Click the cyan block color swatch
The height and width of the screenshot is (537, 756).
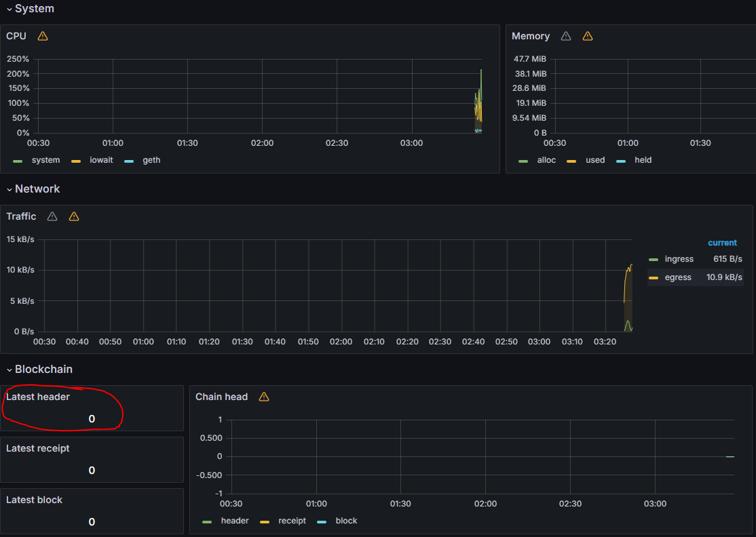pyautogui.click(x=322, y=521)
